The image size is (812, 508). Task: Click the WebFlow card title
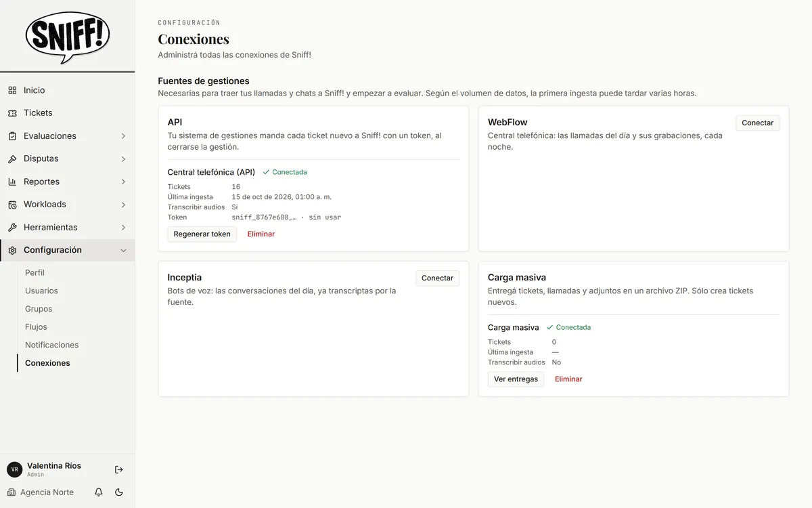[507, 123]
